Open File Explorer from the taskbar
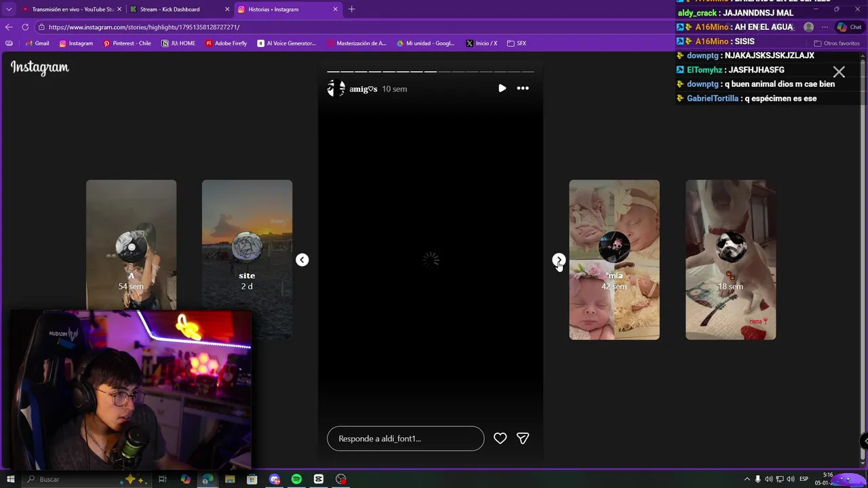868x488 pixels. coord(230,479)
